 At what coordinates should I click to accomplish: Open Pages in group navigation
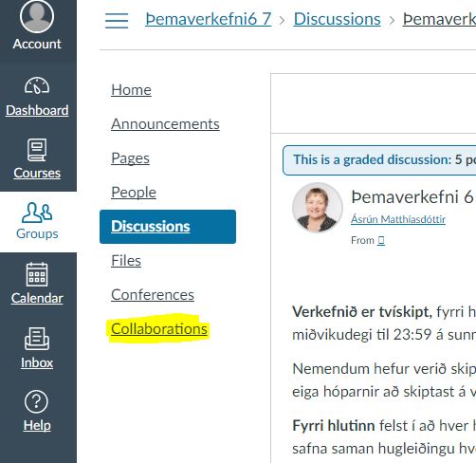coord(130,158)
